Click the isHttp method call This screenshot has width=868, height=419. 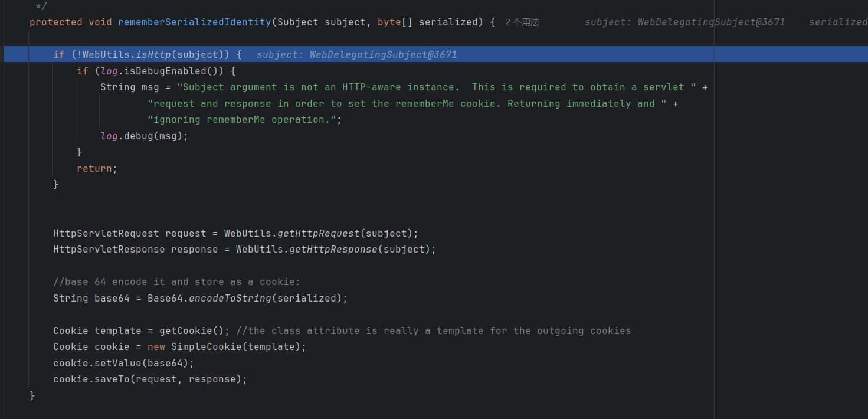pyautogui.click(x=153, y=55)
